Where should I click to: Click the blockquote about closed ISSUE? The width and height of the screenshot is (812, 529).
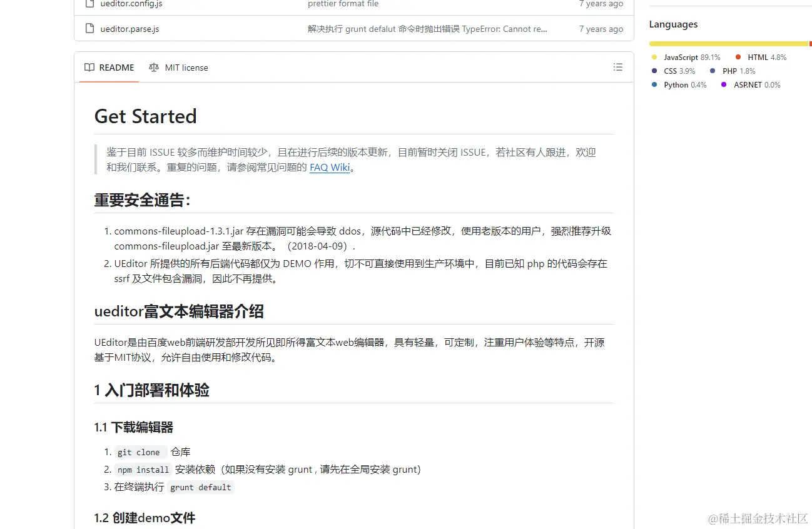pos(354,159)
